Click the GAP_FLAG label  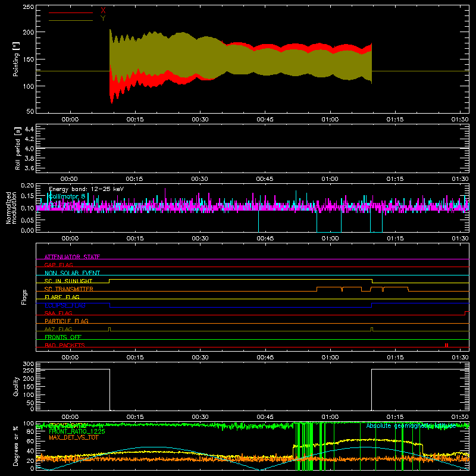coord(58,265)
